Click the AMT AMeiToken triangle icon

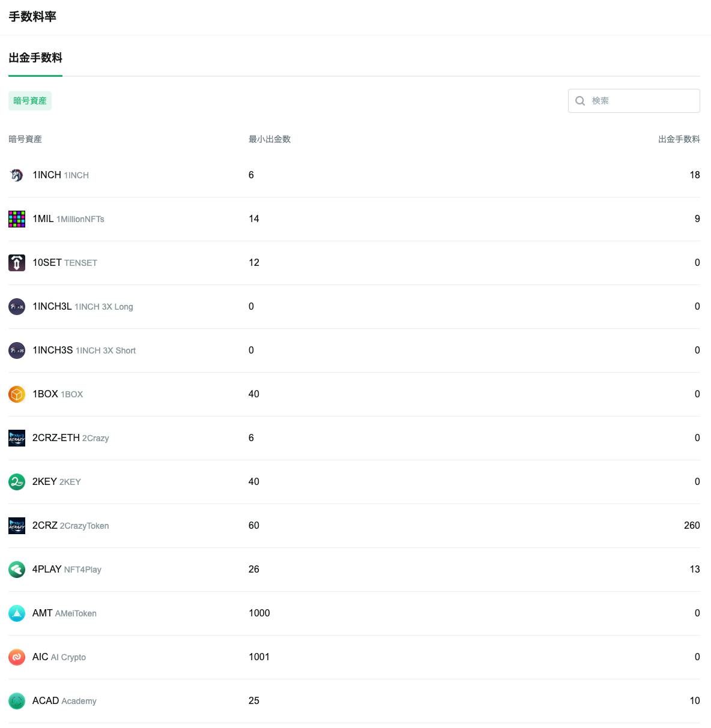(x=17, y=613)
